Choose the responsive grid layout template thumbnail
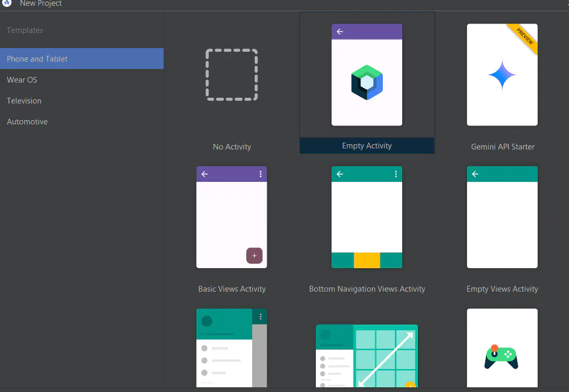This screenshot has width=569, height=392. point(367,356)
